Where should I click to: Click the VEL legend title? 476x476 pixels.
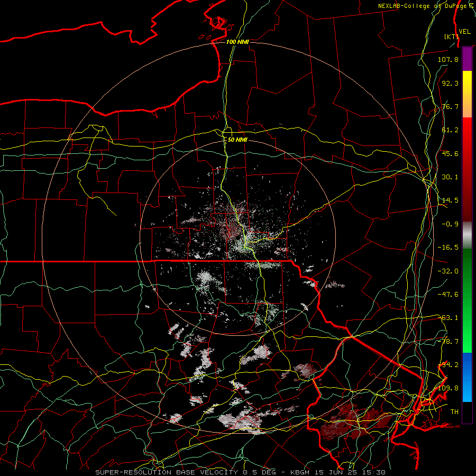point(464,32)
